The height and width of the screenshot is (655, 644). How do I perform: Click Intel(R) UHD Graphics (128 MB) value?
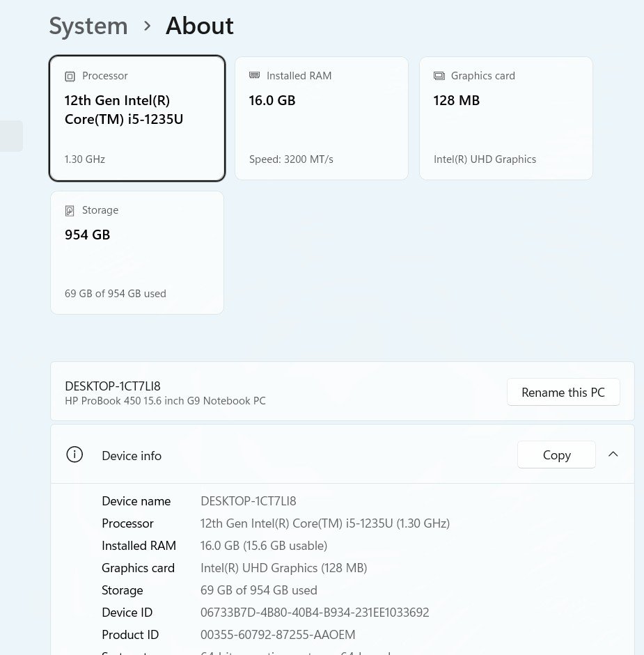(284, 568)
